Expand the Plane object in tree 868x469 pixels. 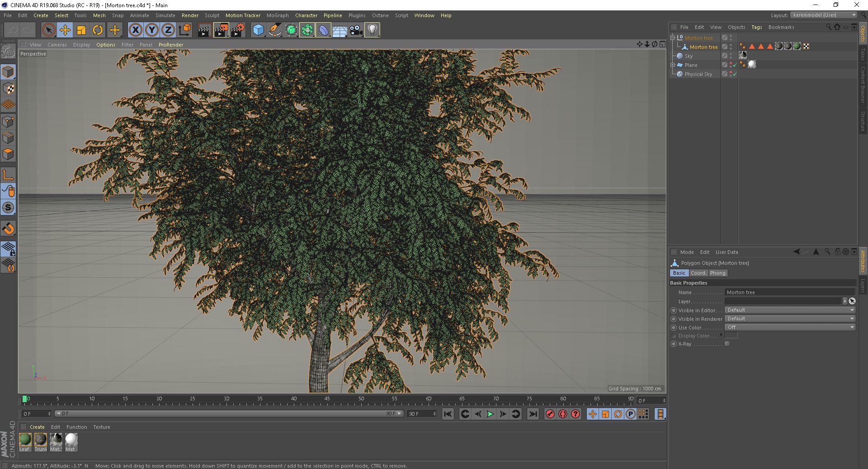(673, 65)
